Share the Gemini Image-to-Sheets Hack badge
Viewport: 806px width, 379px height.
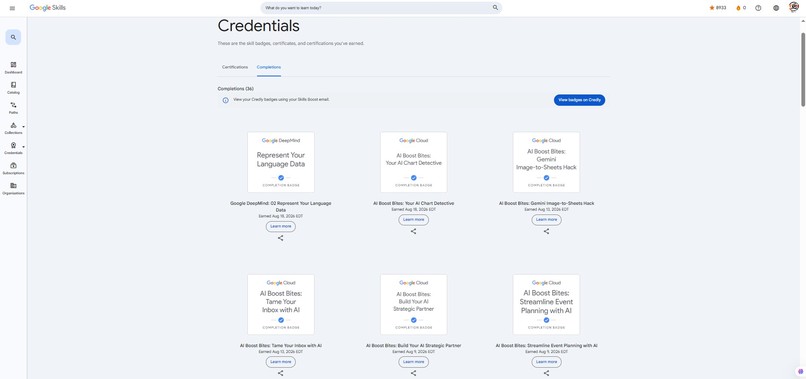point(546,231)
